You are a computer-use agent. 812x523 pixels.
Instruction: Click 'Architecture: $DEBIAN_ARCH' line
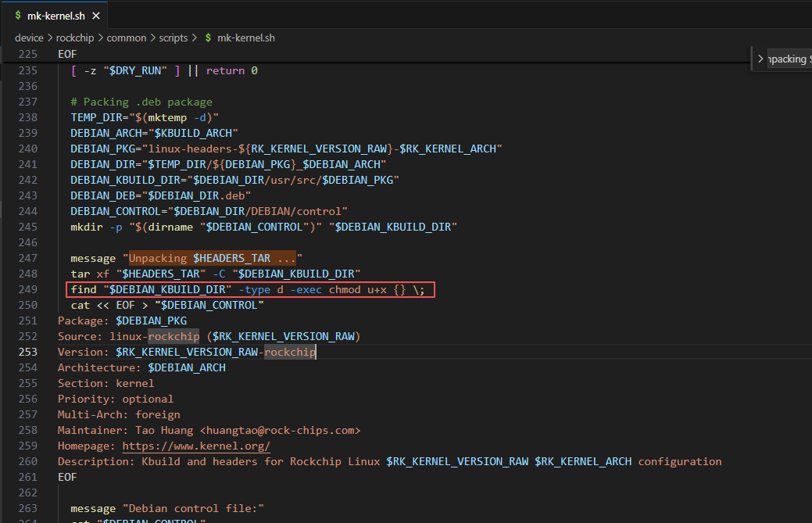click(x=141, y=367)
